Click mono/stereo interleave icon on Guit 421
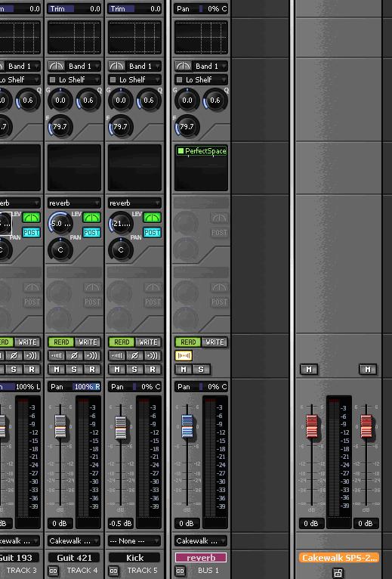Image resolution: width=392 pixels, height=579 pixels. [57, 355]
